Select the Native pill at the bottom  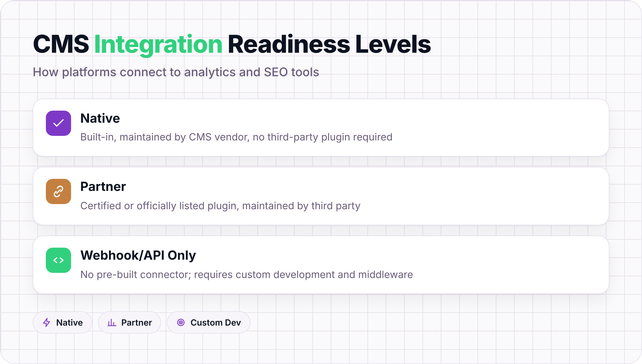click(x=62, y=322)
